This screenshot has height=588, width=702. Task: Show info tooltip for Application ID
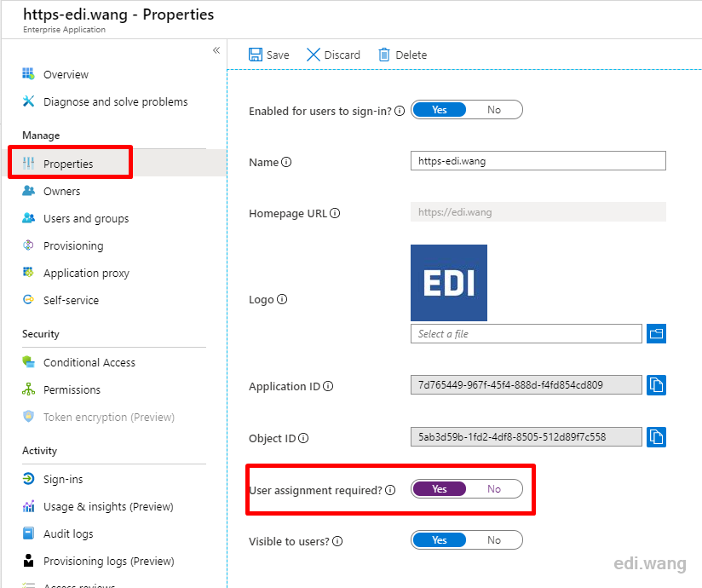[x=328, y=385]
